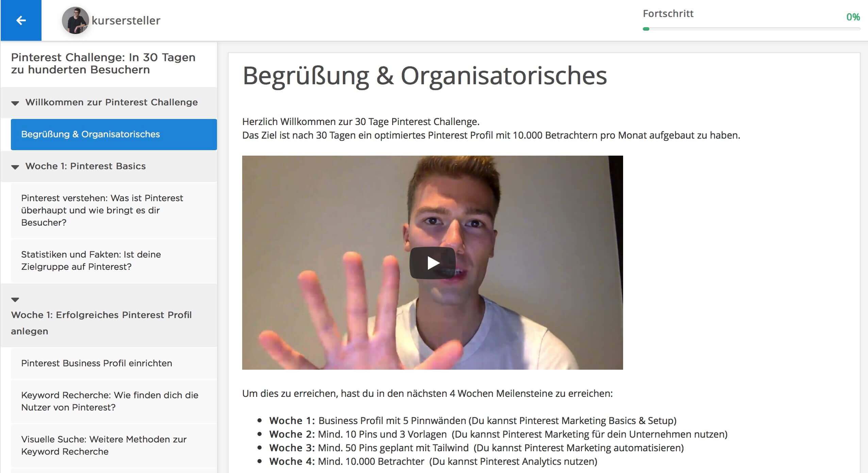Image resolution: width=868 pixels, height=473 pixels.
Task: Open Keyword Recherche lesson
Action: [114, 401]
